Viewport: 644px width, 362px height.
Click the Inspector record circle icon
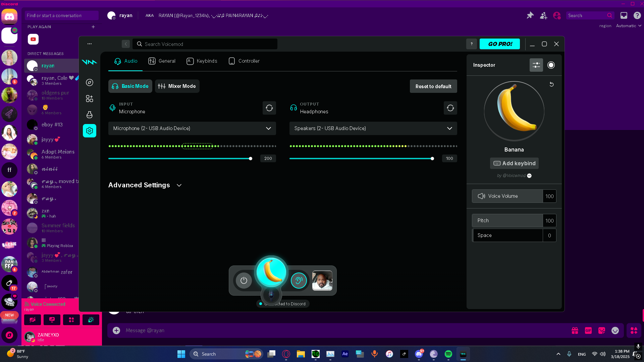551,65
